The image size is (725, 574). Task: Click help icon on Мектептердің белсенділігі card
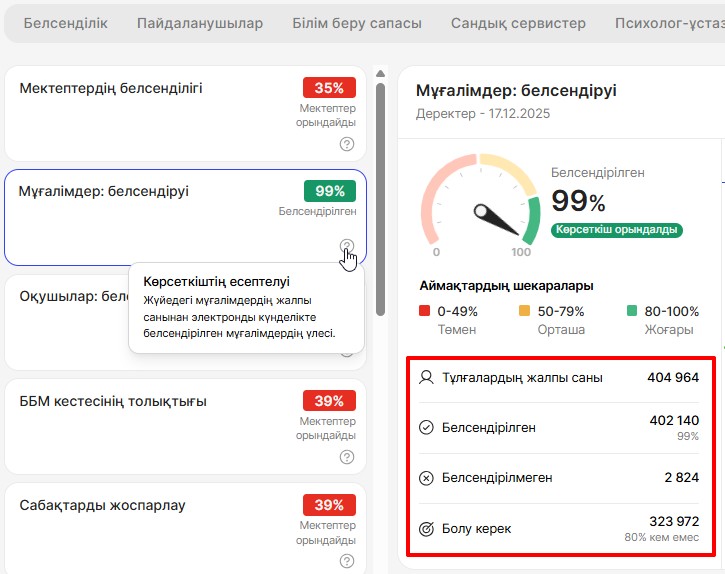click(x=347, y=144)
